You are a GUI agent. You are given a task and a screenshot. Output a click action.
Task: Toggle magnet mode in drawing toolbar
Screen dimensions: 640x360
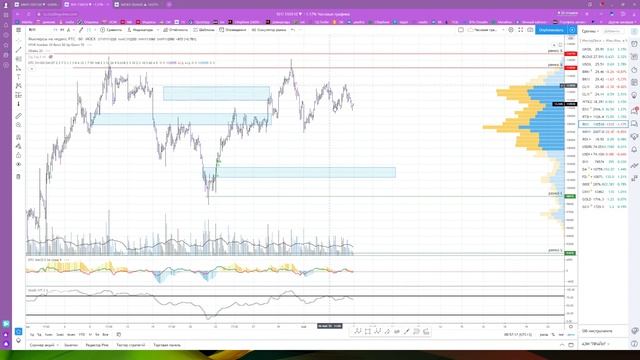pyautogui.click(x=18, y=137)
